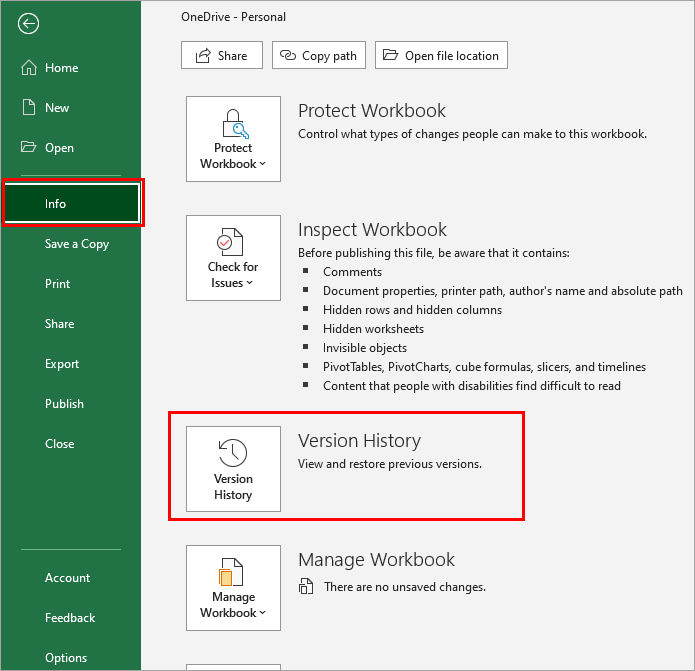Expand the Protect Workbook dropdown
Image resolution: width=695 pixels, height=671 pixels.
[x=233, y=139]
